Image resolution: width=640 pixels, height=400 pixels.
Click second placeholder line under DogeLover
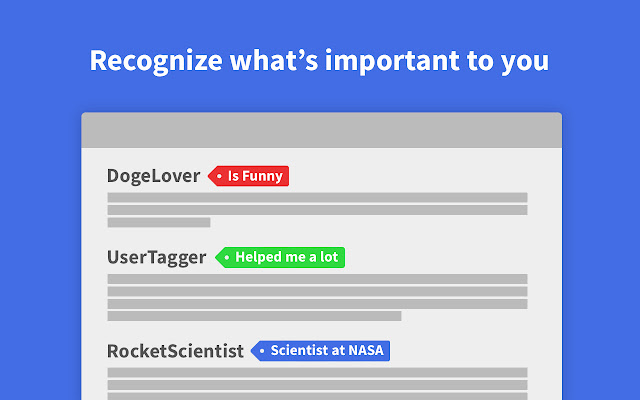pos(317,210)
